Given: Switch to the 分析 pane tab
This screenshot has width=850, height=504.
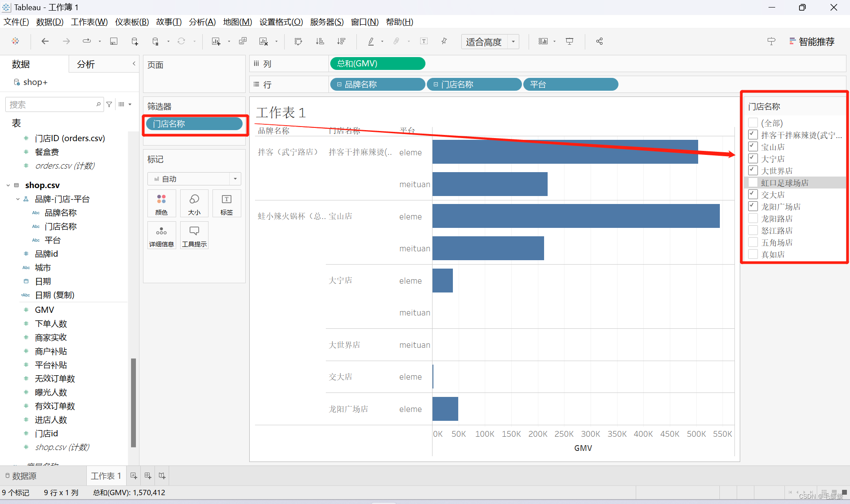Looking at the screenshot, I should click(86, 64).
